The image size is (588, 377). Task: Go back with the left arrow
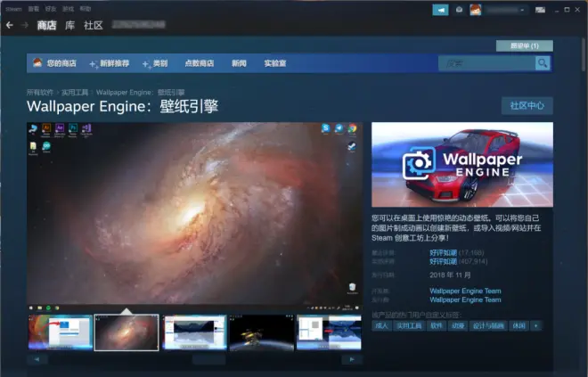tap(10, 25)
